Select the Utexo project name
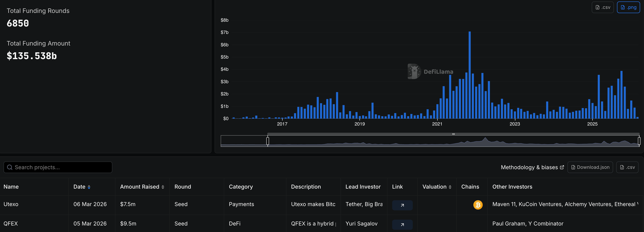 [x=11, y=204]
